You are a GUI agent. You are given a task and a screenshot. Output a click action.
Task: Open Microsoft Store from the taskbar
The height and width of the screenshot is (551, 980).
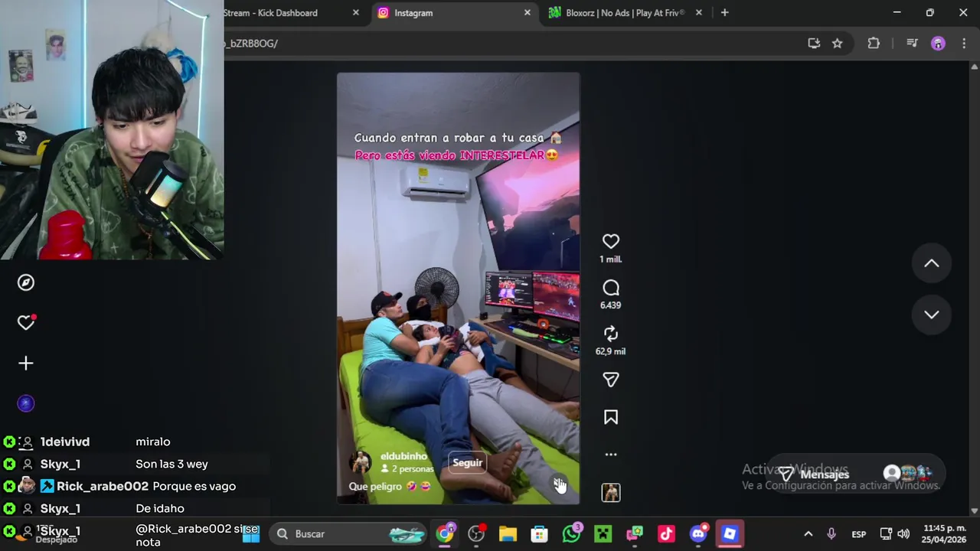[540, 534]
